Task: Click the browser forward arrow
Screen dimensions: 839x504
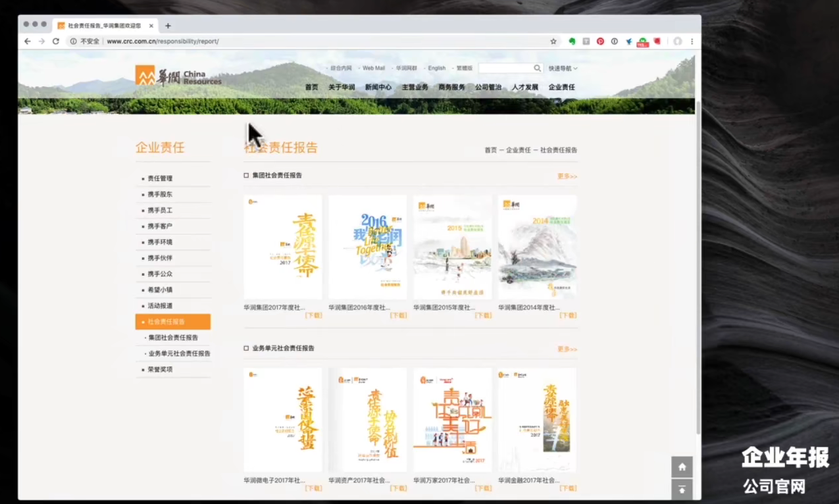Action: click(41, 41)
